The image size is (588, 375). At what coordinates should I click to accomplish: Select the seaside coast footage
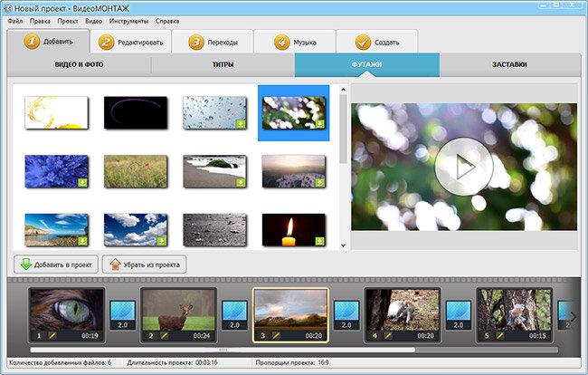click(x=56, y=230)
